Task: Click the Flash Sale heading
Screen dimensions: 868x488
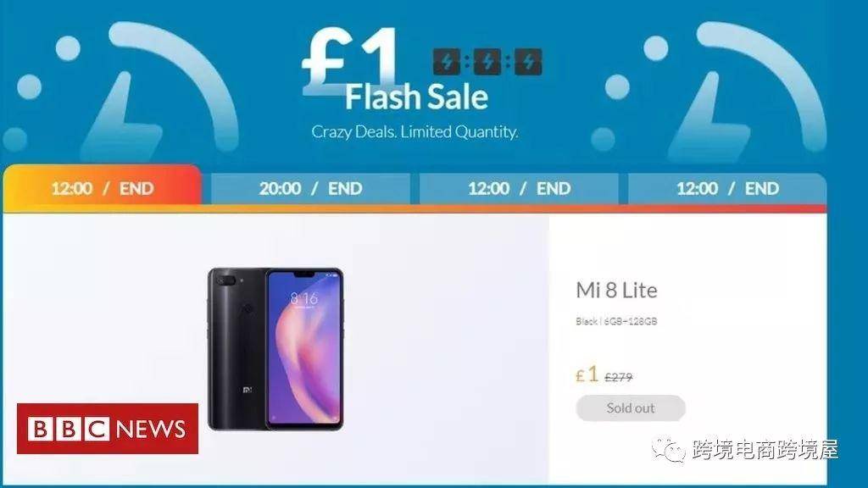Action: (x=416, y=97)
